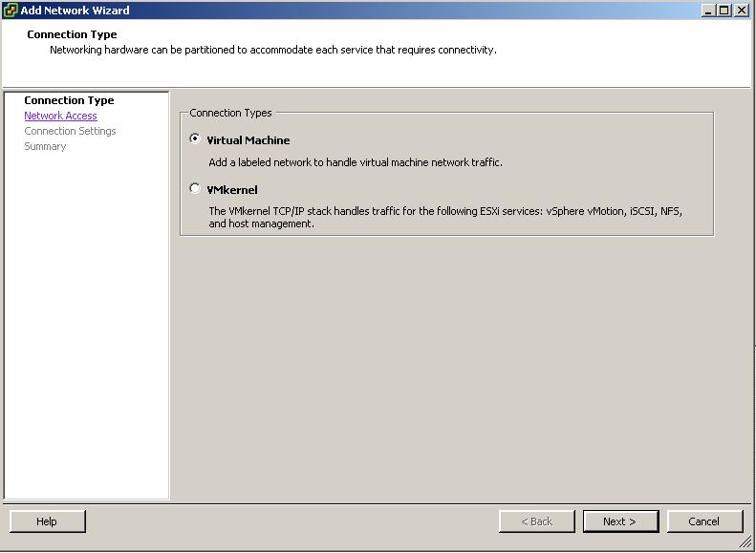Click the window resize grip corner
Image resolution: width=756 pixels, height=553 pixels.
click(745, 542)
